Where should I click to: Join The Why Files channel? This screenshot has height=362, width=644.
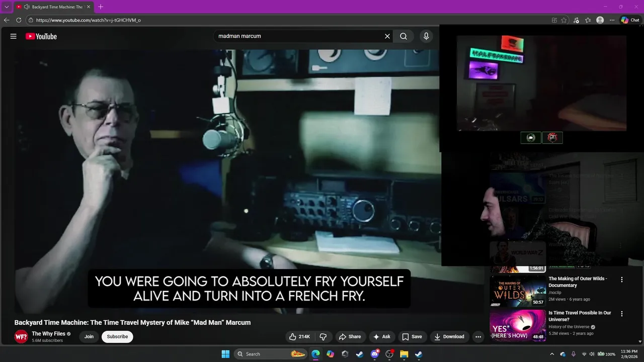(89, 337)
